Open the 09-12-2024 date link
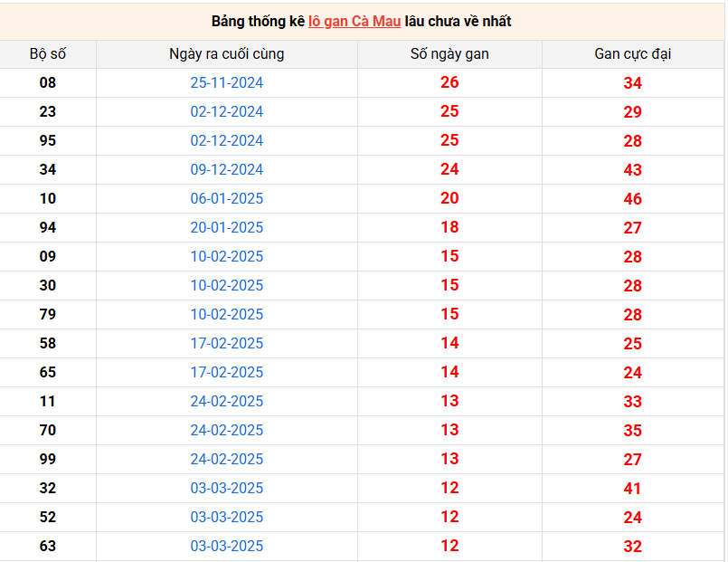 226,169
